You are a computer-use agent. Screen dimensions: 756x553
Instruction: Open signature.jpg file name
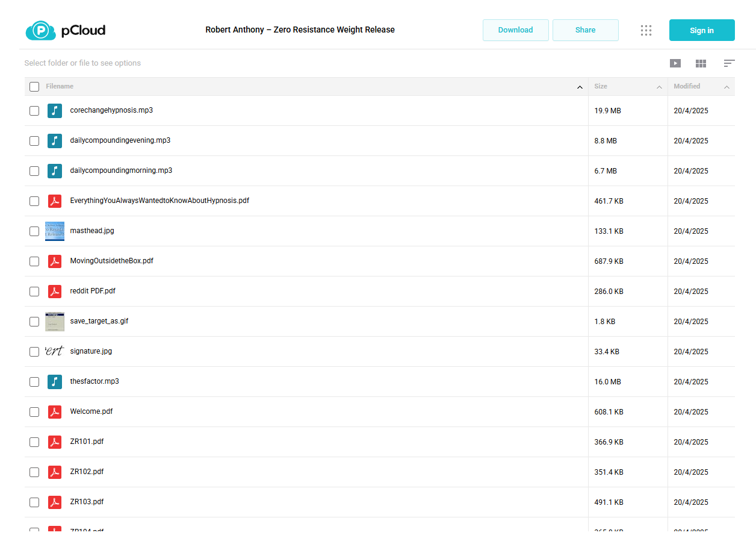[91, 351]
